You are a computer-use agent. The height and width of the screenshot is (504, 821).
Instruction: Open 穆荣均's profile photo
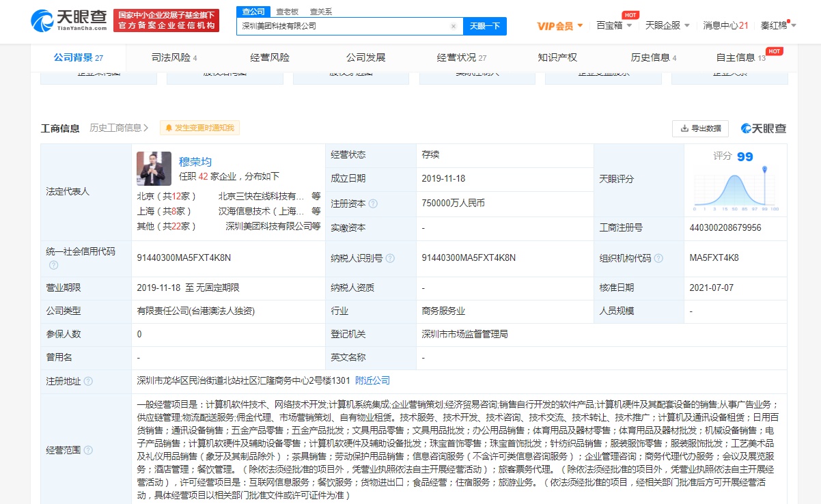coord(154,169)
